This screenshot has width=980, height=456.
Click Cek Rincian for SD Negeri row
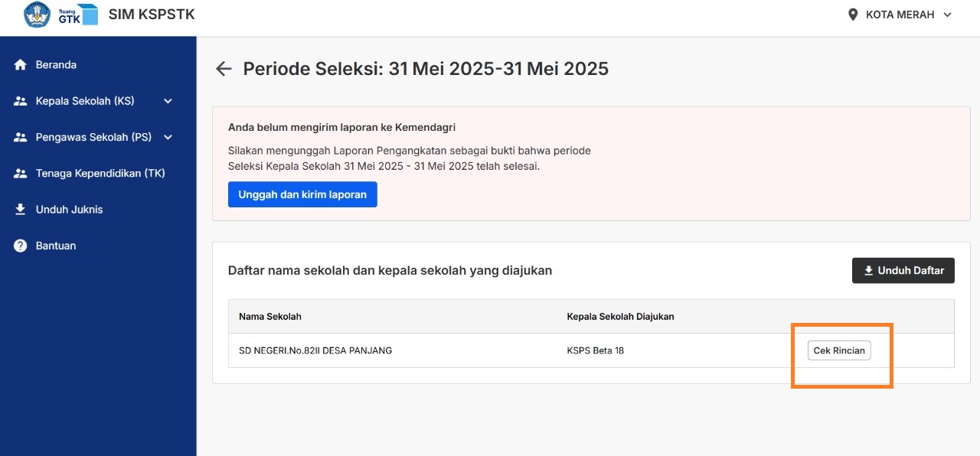tap(839, 350)
